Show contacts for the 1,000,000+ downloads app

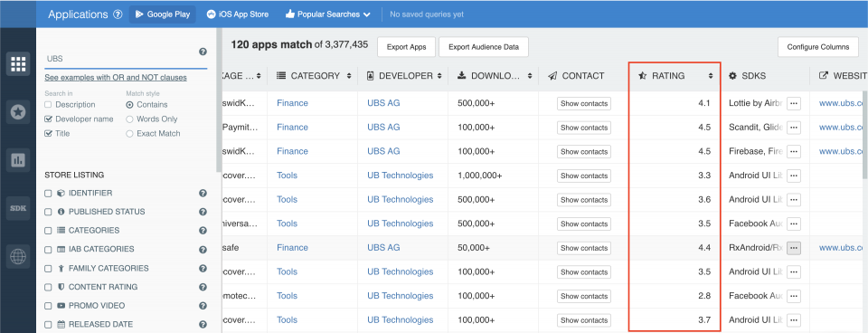584,176
